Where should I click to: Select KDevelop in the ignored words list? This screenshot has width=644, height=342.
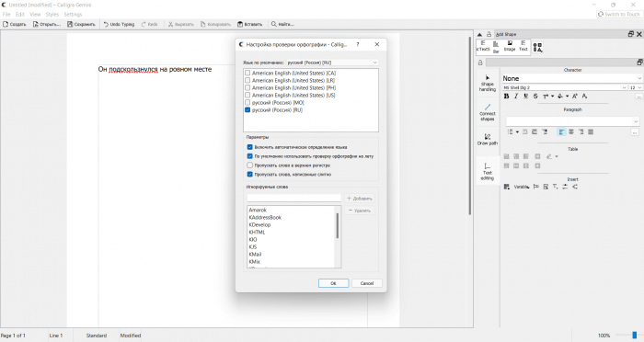pos(259,225)
